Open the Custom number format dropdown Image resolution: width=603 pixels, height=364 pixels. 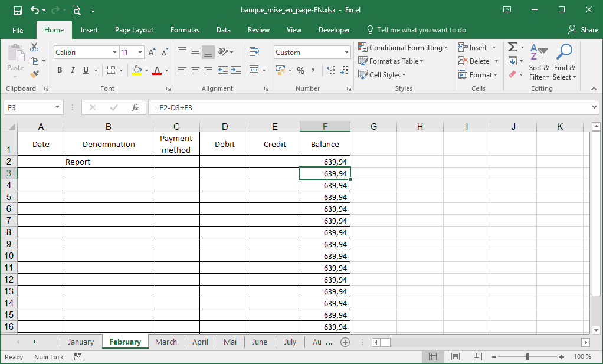pyautogui.click(x=346, y=53)
